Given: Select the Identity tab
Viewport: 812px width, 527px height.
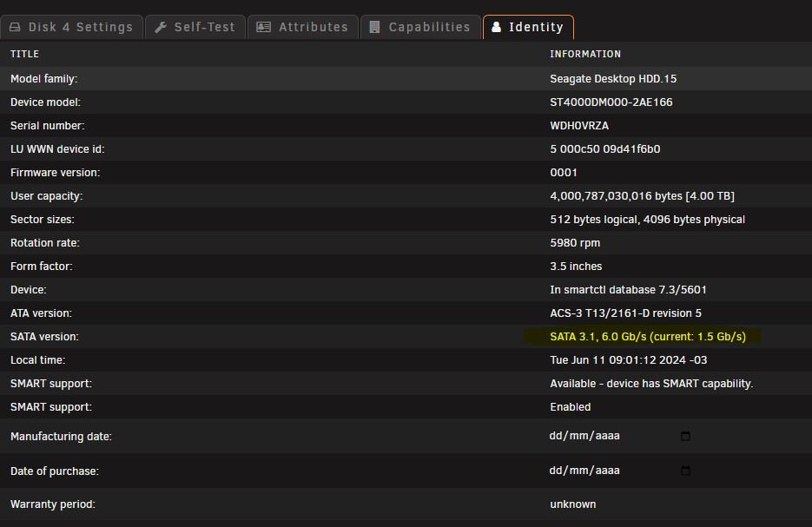Looking at the screenshot, I should pyautogui.click(x=528, y=27).
